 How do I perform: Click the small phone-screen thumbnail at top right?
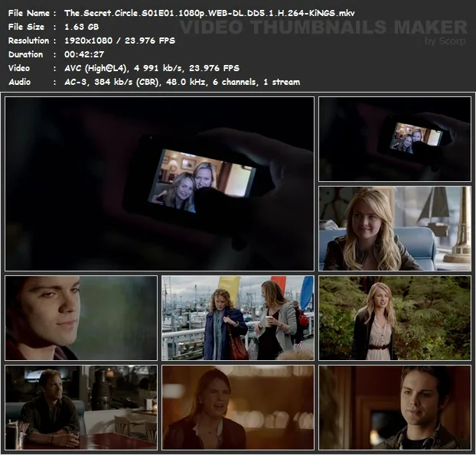point(395,139)
